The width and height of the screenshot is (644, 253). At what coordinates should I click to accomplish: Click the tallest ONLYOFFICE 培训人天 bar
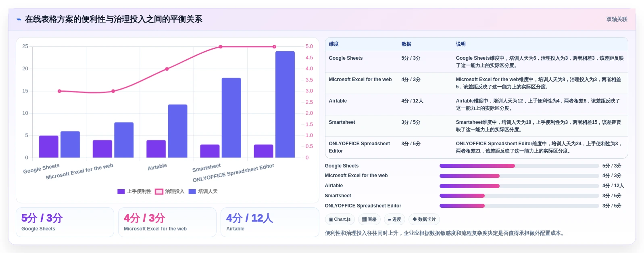coord(285,105)
